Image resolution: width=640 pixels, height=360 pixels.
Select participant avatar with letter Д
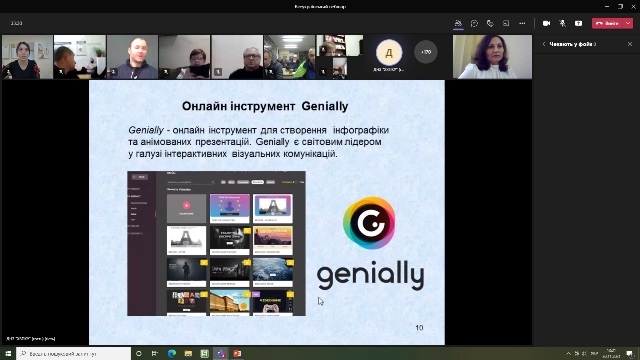[x=389, y=52]
